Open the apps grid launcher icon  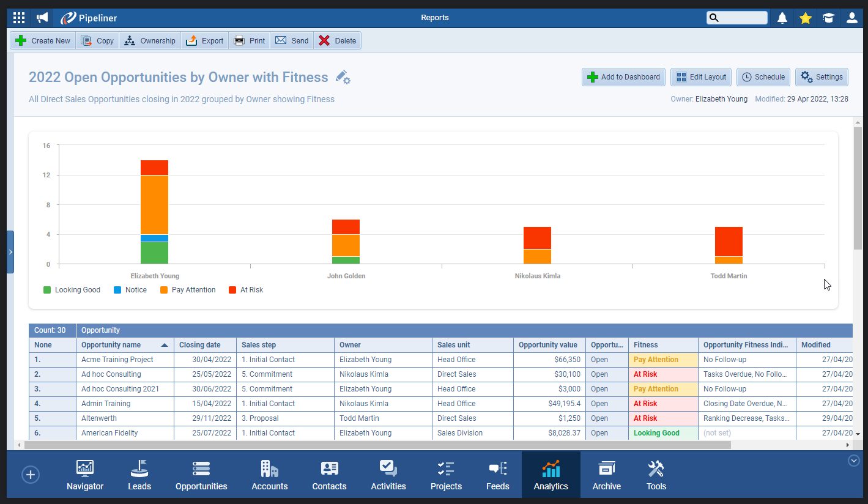pos(19,18)
